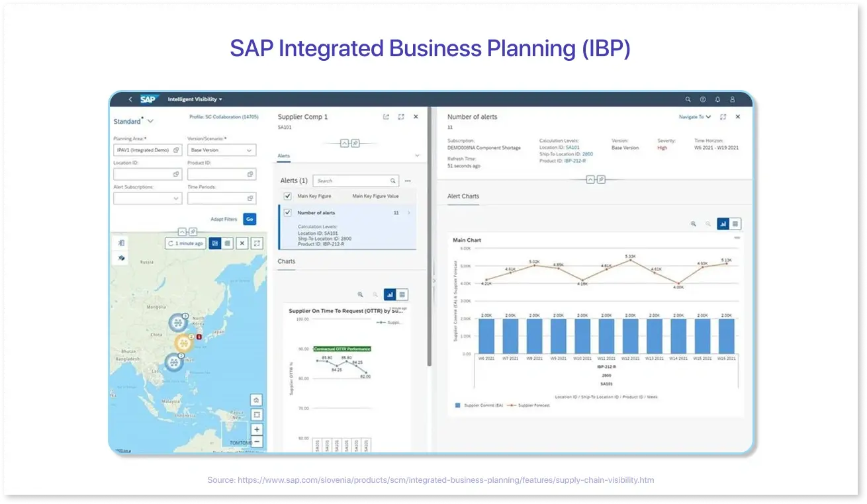
Task: Uncheck the Number of alerts row checkbox
Action: (x=287, y=213)
